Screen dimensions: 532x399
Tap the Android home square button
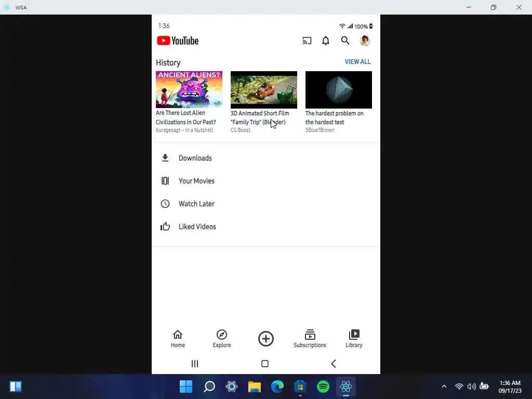coord(265,364)
